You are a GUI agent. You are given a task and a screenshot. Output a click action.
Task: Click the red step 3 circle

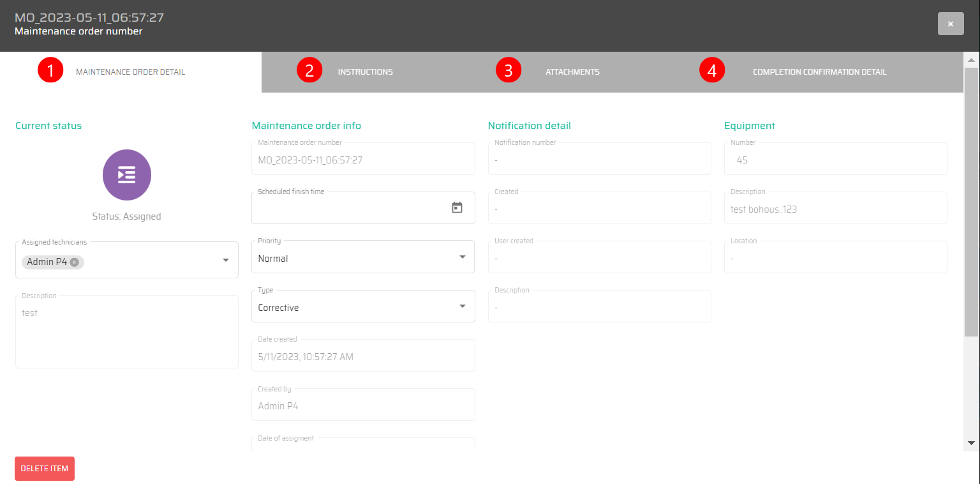pos(509,70)
